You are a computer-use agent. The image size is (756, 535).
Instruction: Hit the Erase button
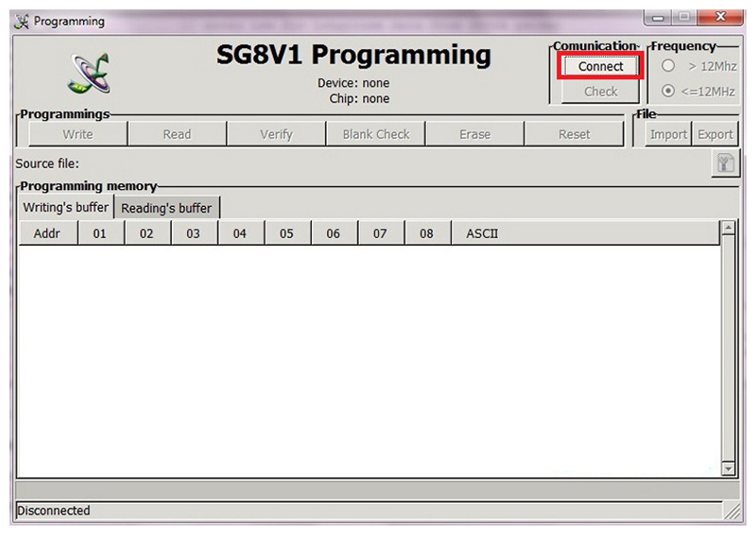[x=474, y=134]
